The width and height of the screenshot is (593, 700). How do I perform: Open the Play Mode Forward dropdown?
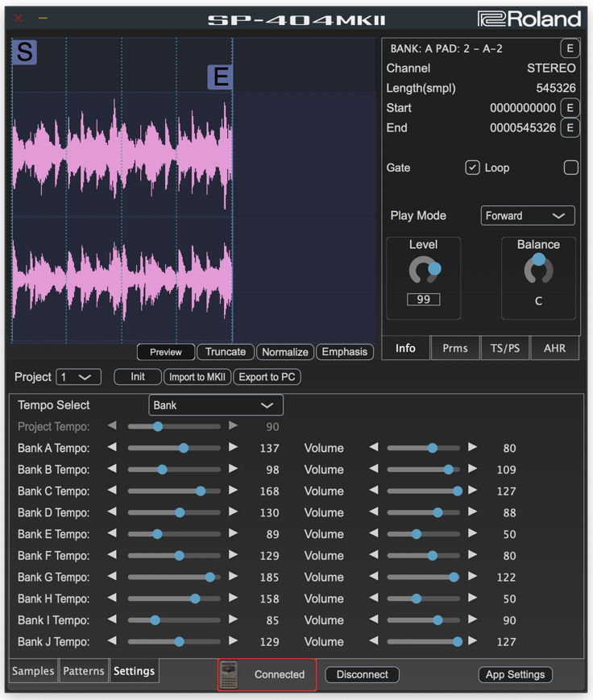pos(528,216)
